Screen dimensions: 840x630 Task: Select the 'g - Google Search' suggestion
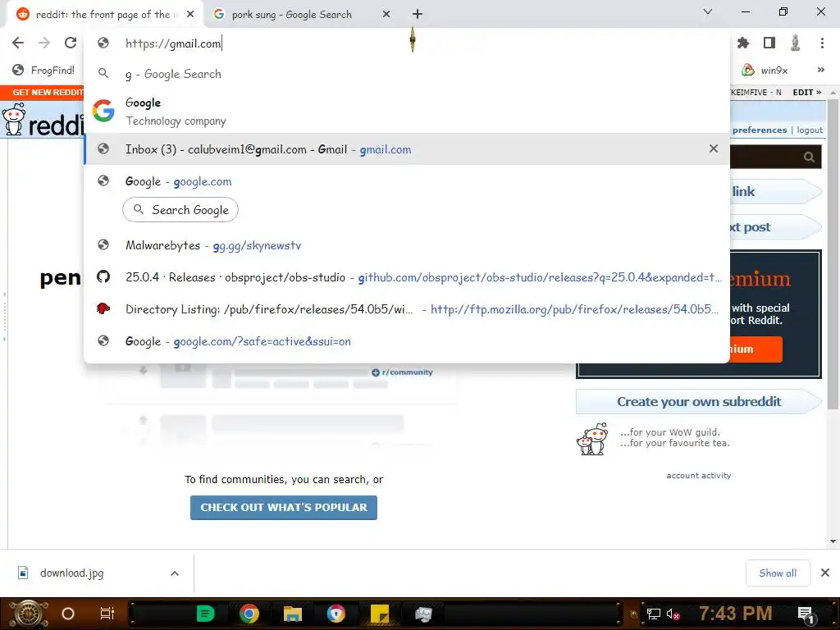(407, 74)
